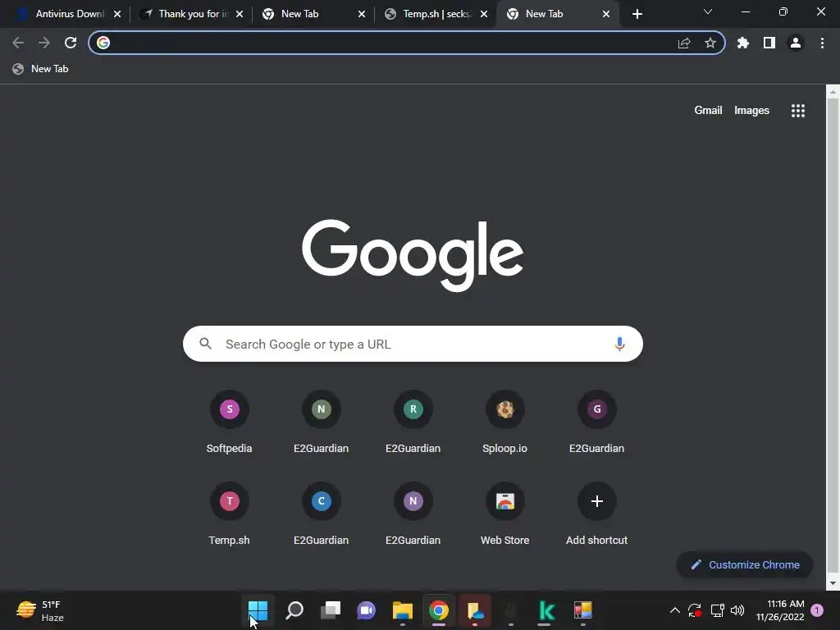The height and width of the screenshot is (630, 840).
Task: Open the Chat app on the taskbar
Action: click(367, 610)
